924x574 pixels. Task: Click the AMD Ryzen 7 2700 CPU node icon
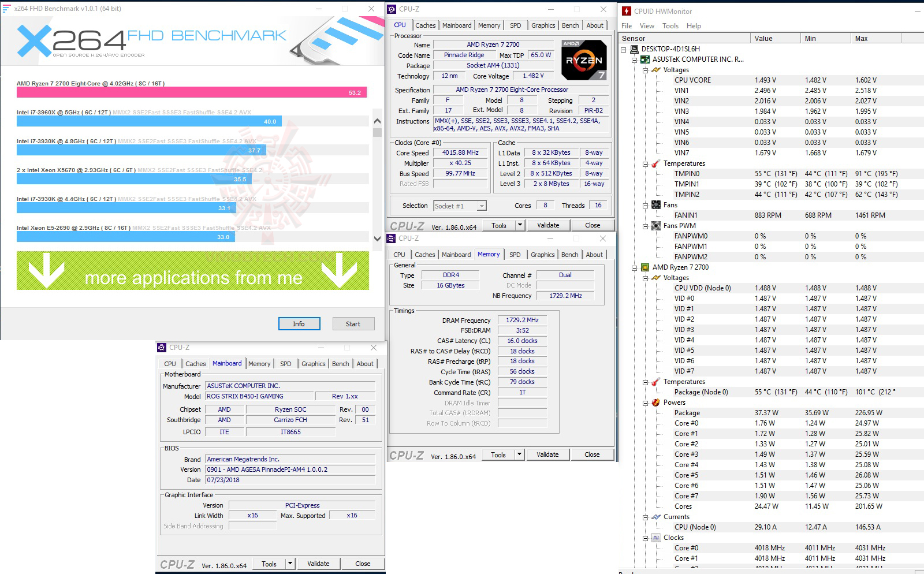click(646, 267)
